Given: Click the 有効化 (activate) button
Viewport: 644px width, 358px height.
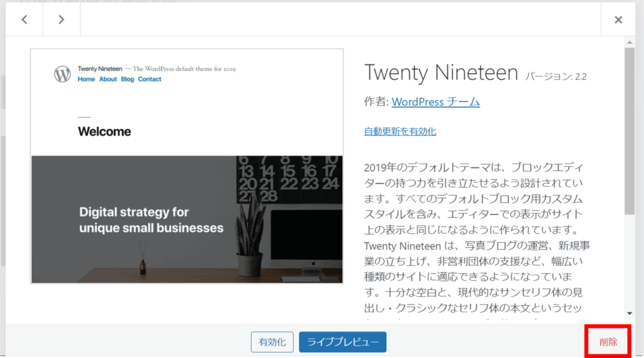Looking at the screenshot, I should [272, 342].
